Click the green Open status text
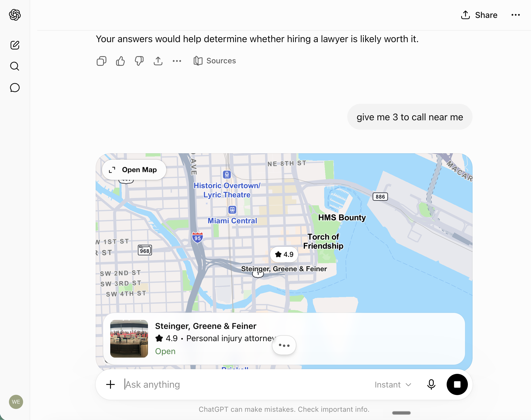 tap(165, 351)
